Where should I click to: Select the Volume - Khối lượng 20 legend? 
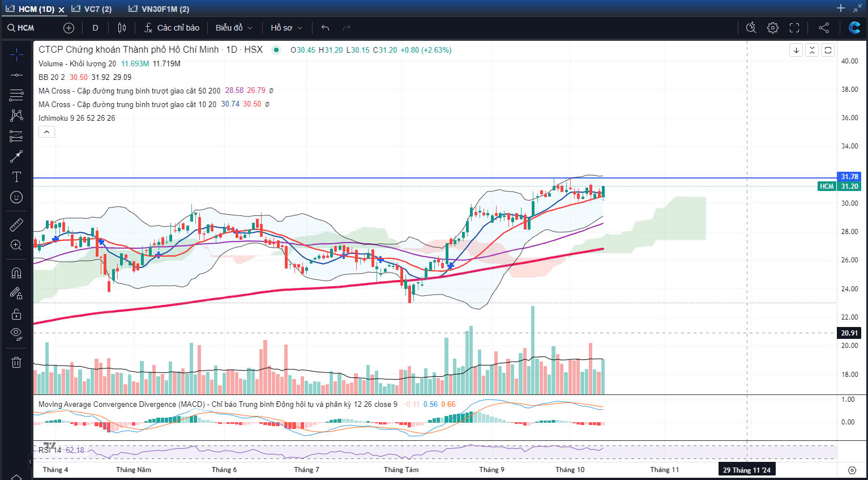[77, 63]
